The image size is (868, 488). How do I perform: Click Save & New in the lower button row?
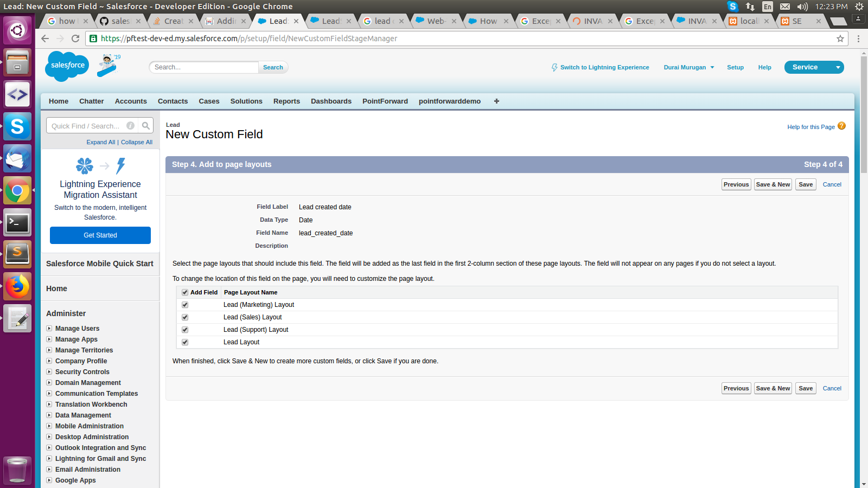coord(773,388)
